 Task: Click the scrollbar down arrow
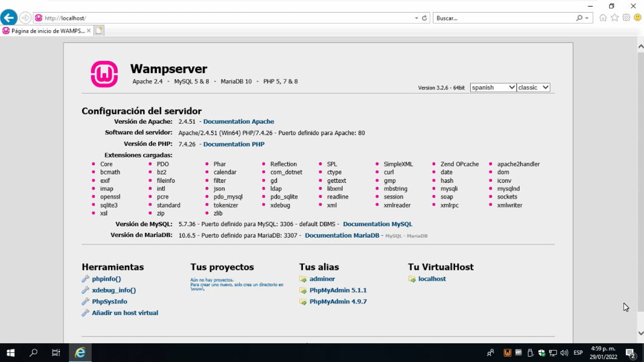[641, 333]
